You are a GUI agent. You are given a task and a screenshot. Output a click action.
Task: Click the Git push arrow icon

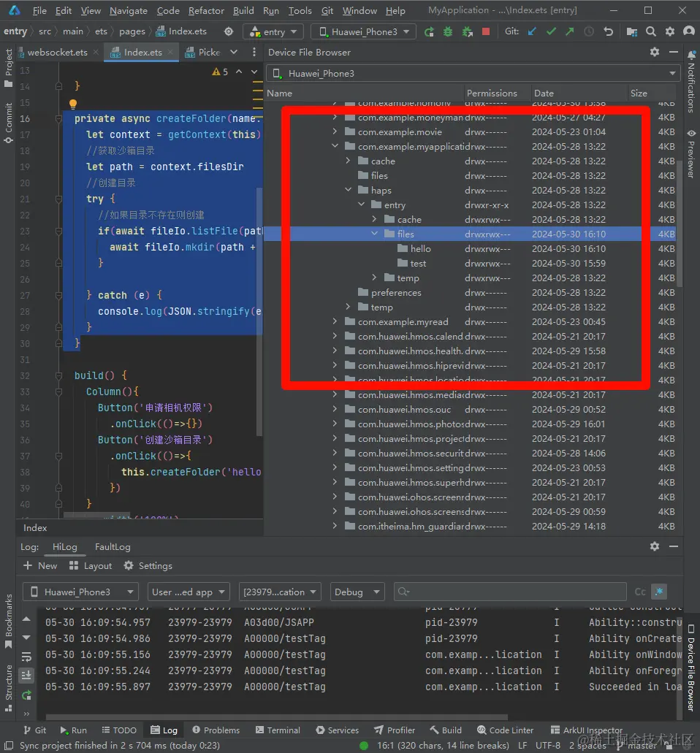click(570, 31)
